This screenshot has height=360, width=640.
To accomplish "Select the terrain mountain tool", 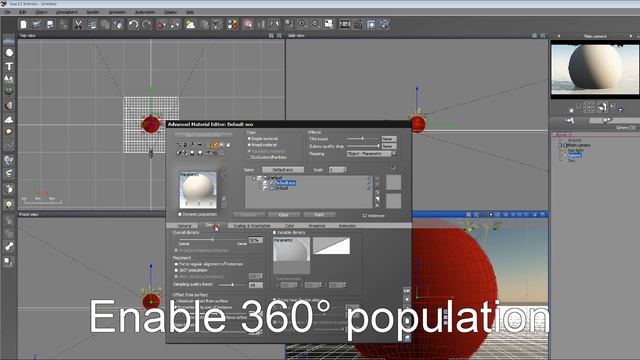I will [x=9, y=79].
